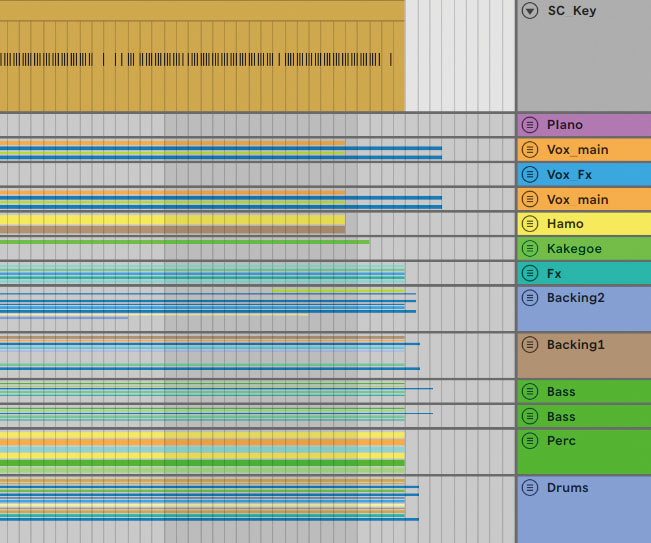This screenshot has width=651, height=543.
Task: Select the Perc group clip overview
Action: coord(202,452)
